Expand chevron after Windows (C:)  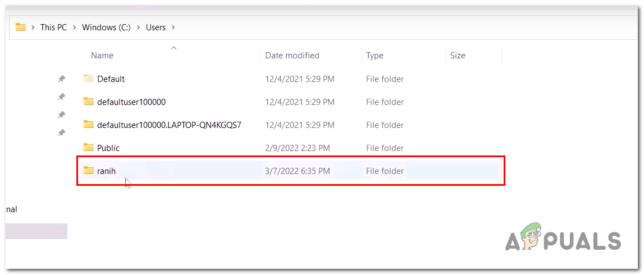(139, 27)
